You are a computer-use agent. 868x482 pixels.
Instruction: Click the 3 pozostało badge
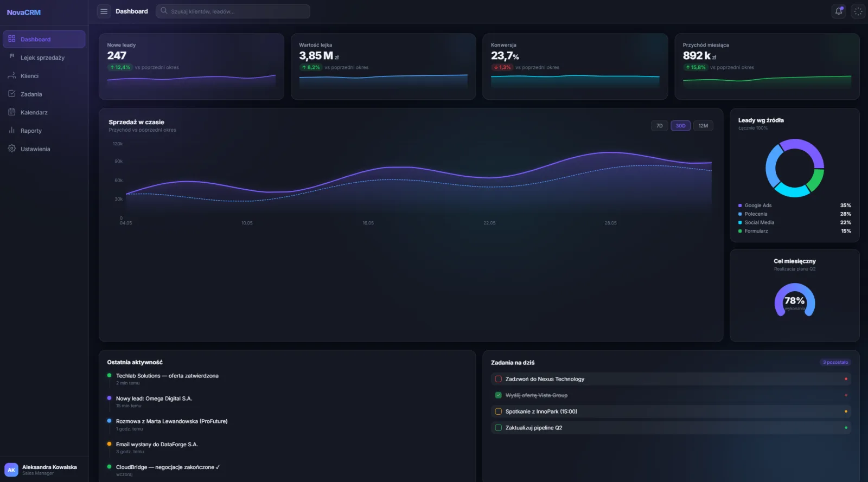coord(835,362)
